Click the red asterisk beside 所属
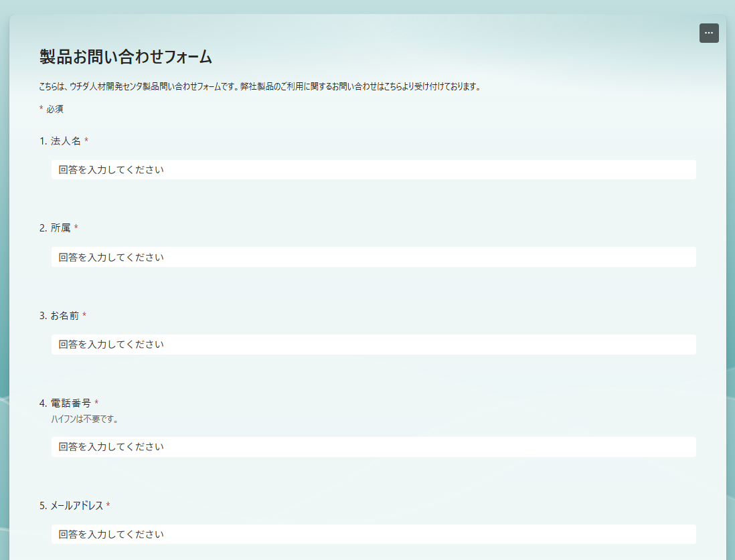 tap(76, 228)
